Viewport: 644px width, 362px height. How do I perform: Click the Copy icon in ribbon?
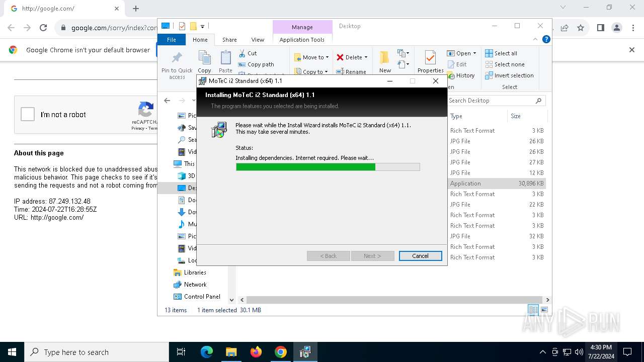click(204, 58)
